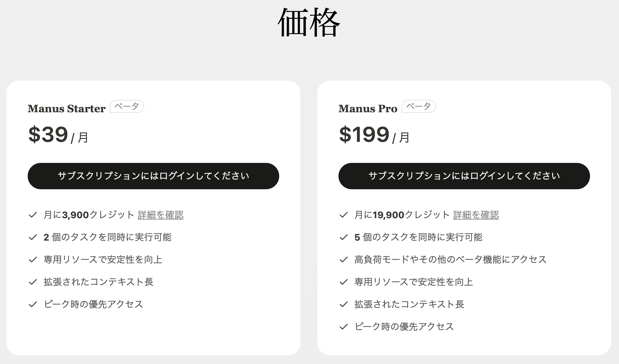This screenshot has height=364, width=619.
Task: Click the $199 / 月 price text
Action: (374, 135)
